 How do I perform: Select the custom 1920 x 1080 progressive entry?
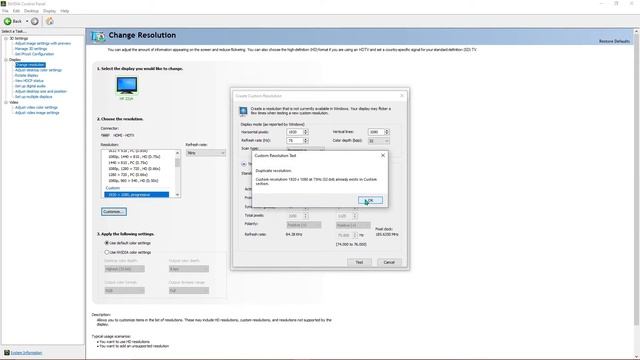(x=136, y=195)
